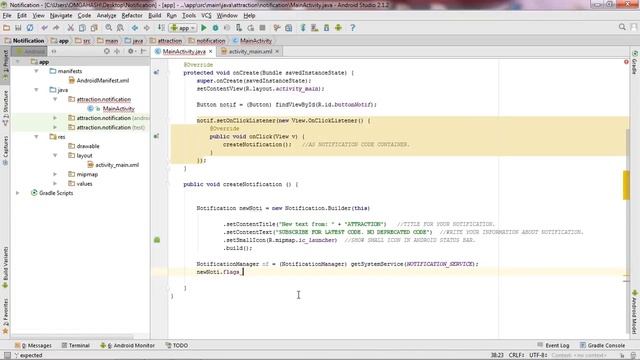Open the Terminal tool window
The image size is (640, 360).
pyautogui.click(x=76, y=345)
